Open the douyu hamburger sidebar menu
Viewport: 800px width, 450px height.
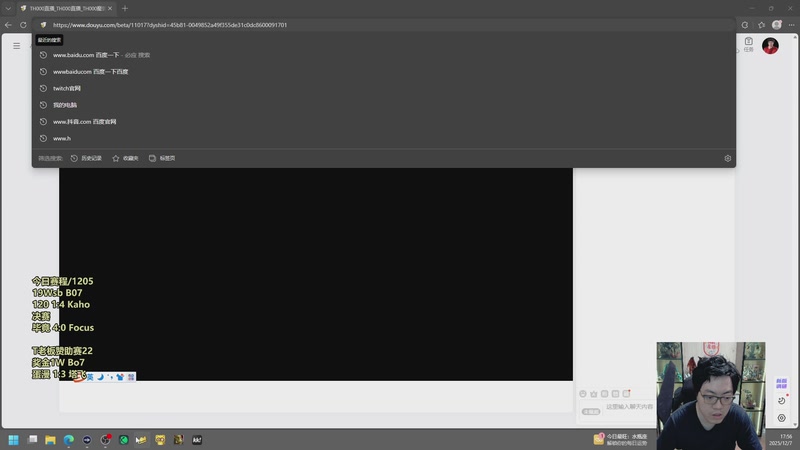(16, 46)
